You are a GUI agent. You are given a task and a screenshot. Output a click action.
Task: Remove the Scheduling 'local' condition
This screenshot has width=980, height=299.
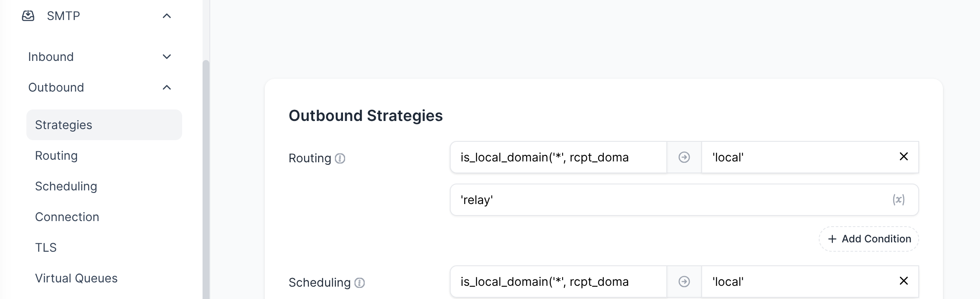pyautogui.click(x=903, y=281)
